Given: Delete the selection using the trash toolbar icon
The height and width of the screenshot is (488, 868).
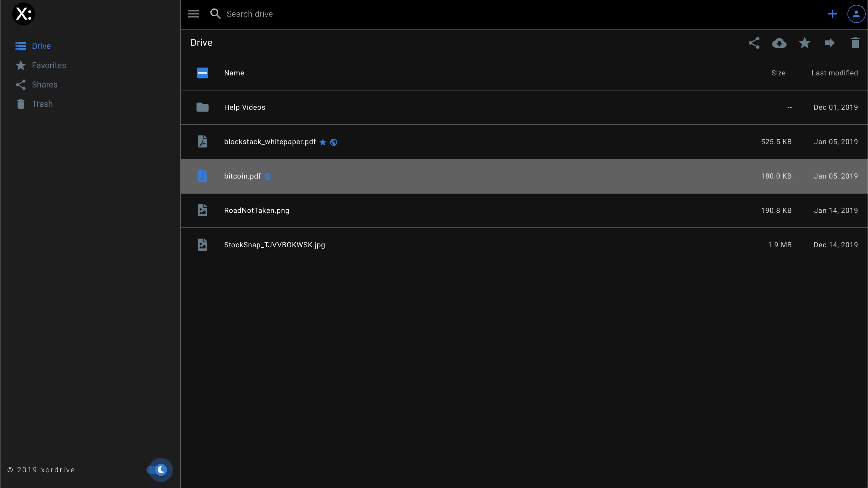Looking at the screenshot, I should coord(855,43).
